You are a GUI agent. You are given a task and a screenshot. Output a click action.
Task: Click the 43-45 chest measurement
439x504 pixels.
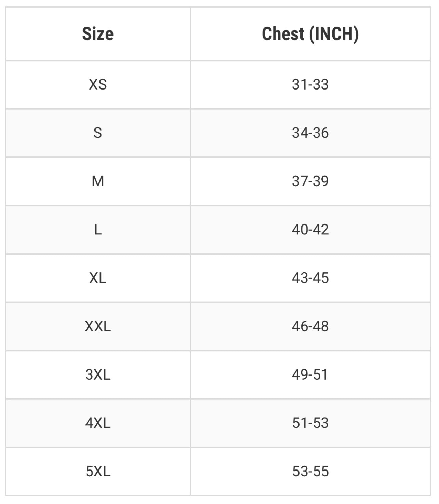pos(310,278)
